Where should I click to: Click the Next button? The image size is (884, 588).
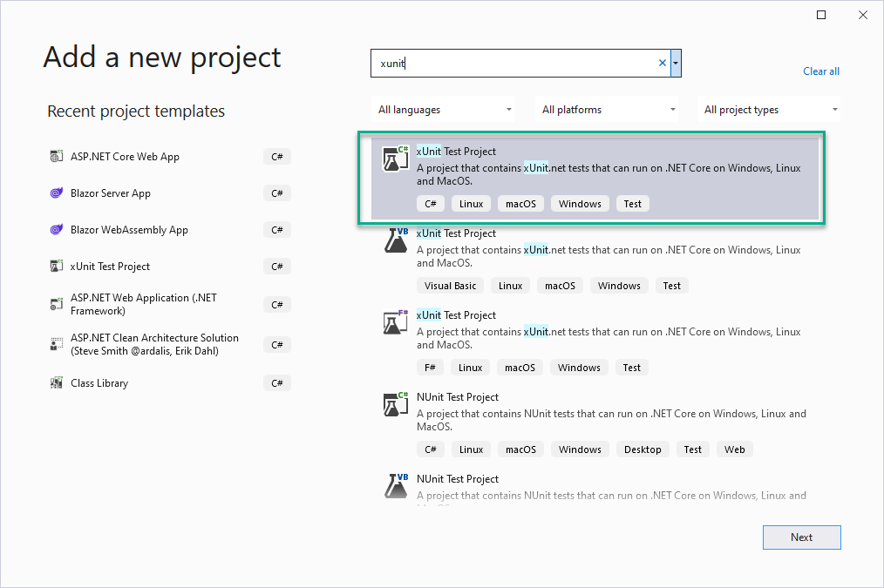[x=801, y=537]
